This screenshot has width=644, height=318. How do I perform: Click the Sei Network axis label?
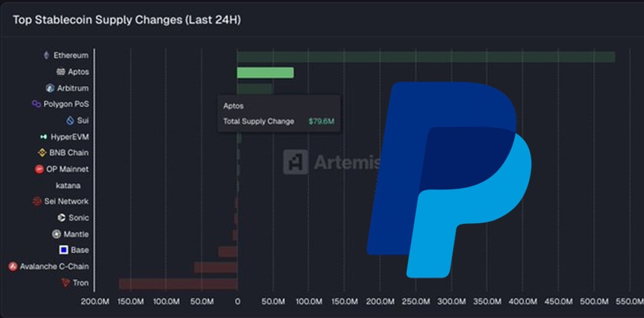click(x=66, y=201)
